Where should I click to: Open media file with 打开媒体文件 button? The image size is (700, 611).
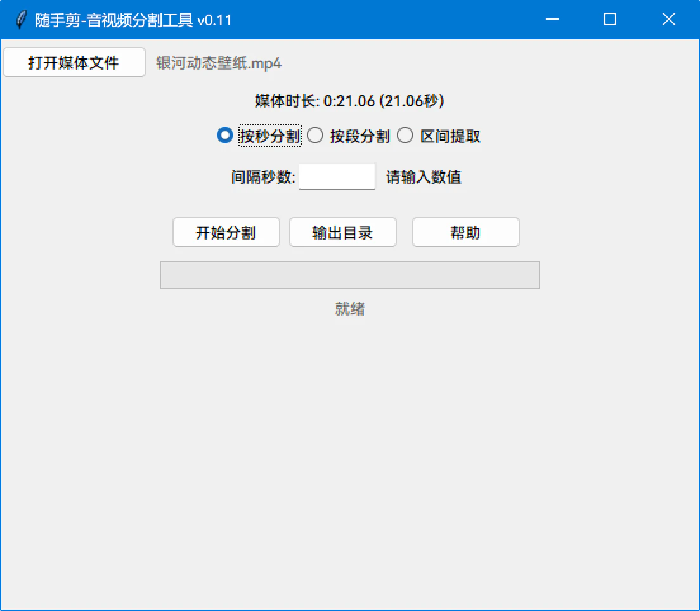(x=74, y=63)
